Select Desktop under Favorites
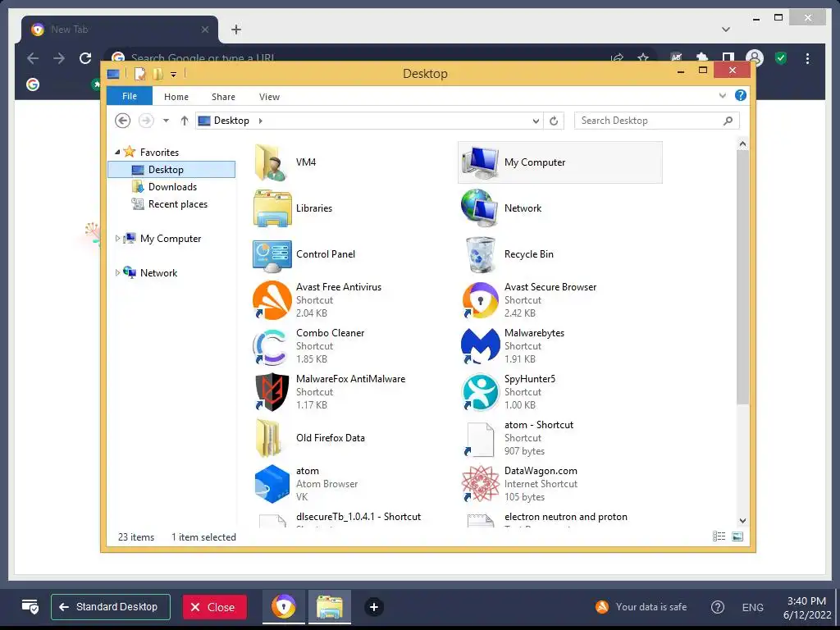 [x=171, y=170]
